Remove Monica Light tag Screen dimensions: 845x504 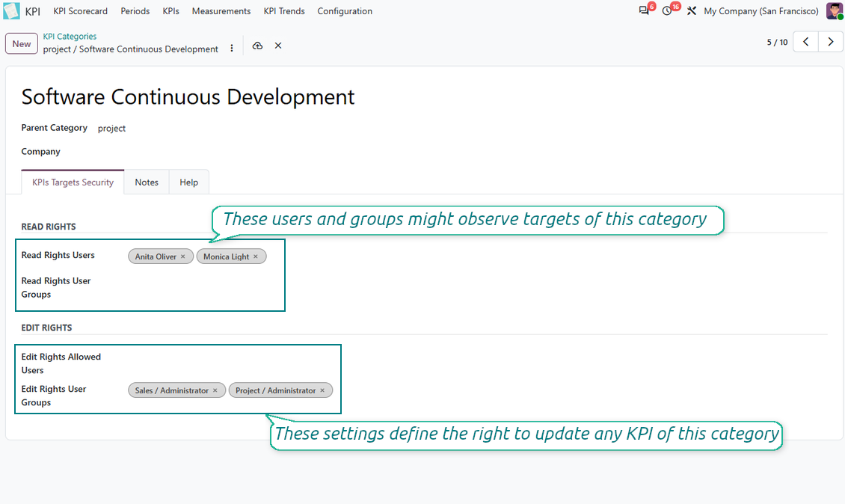pos(256,256)
